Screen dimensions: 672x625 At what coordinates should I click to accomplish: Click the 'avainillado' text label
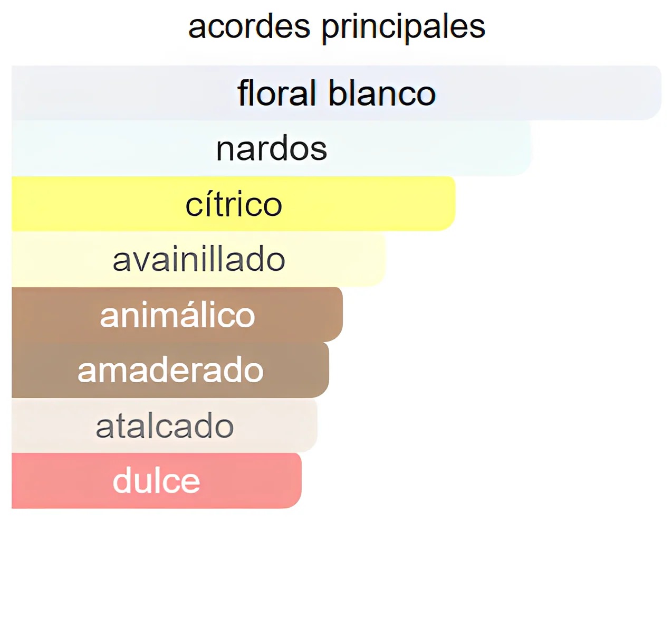199,260
